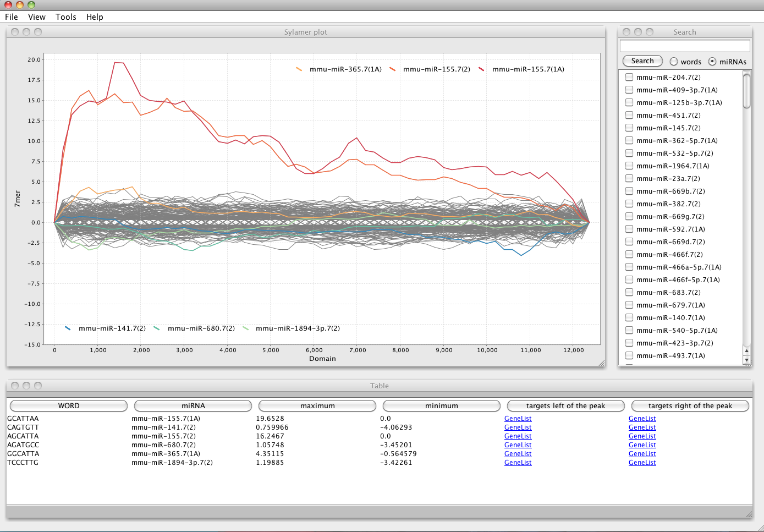Open the View menu

(x=37, y=17)
